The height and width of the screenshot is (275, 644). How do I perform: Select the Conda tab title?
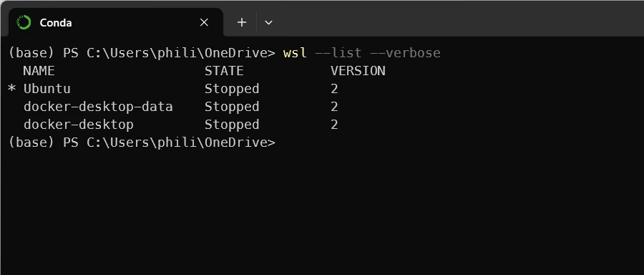[55, 23]
